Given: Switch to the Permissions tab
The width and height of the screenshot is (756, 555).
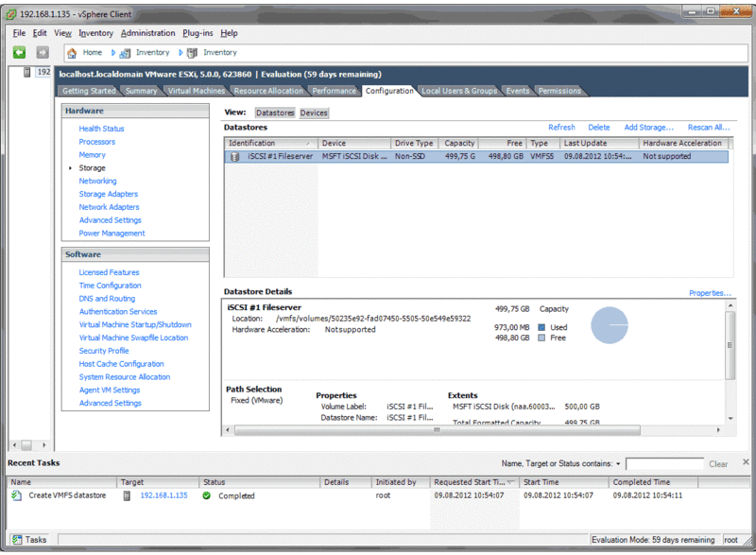Looking at the screenshot, I should click(559, 91).
